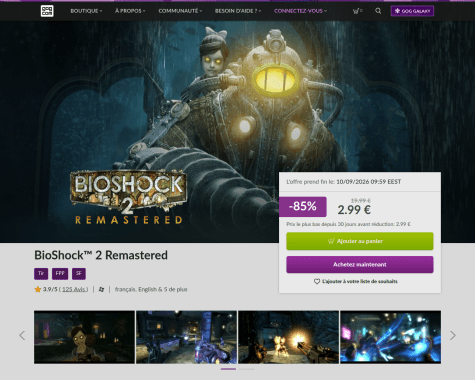
Task: Add game to wishlist via heart link
Action: pyautogui.click(x=356, y=281)
